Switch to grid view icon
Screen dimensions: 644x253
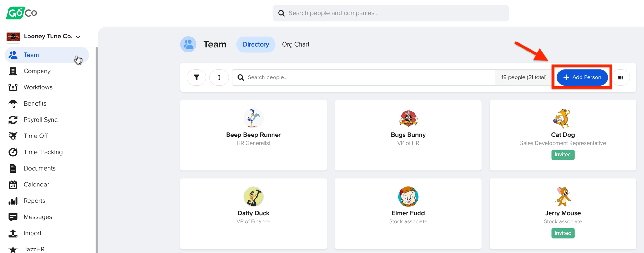pyautogui.click(x=621, y=77)
